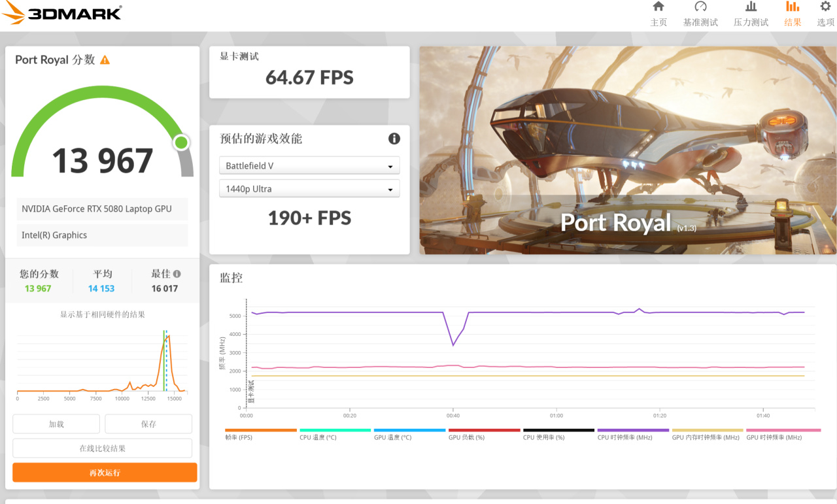Open the Battlefield V game dropdown
Viewport: 837px width, 504px height.
[309, 166]
